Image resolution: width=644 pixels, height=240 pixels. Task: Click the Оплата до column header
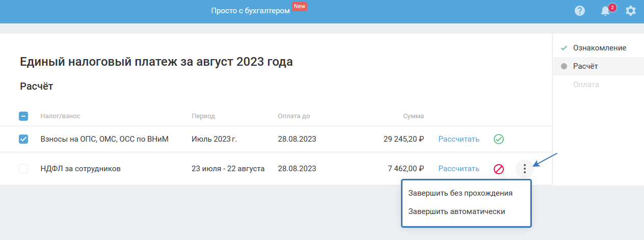click(x=294, y=116)
